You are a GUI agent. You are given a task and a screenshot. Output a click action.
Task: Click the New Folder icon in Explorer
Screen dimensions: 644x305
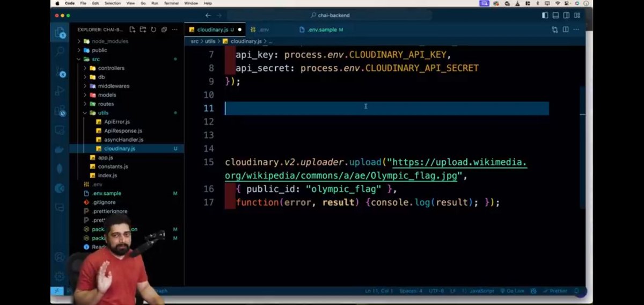click(x=143, y=30)
